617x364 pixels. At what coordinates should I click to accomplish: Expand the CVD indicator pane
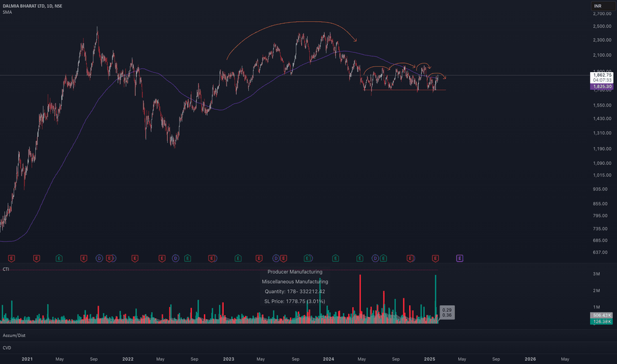tap(7, 348)
